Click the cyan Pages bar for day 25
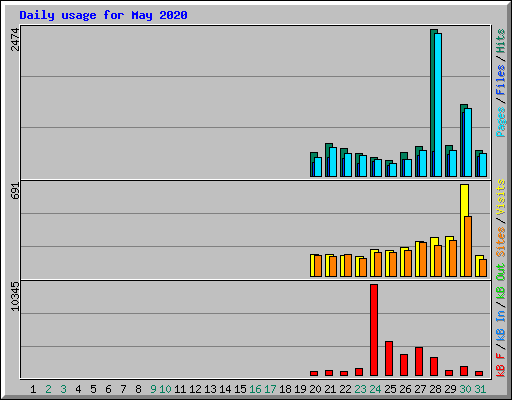 [x=393, y=170]
